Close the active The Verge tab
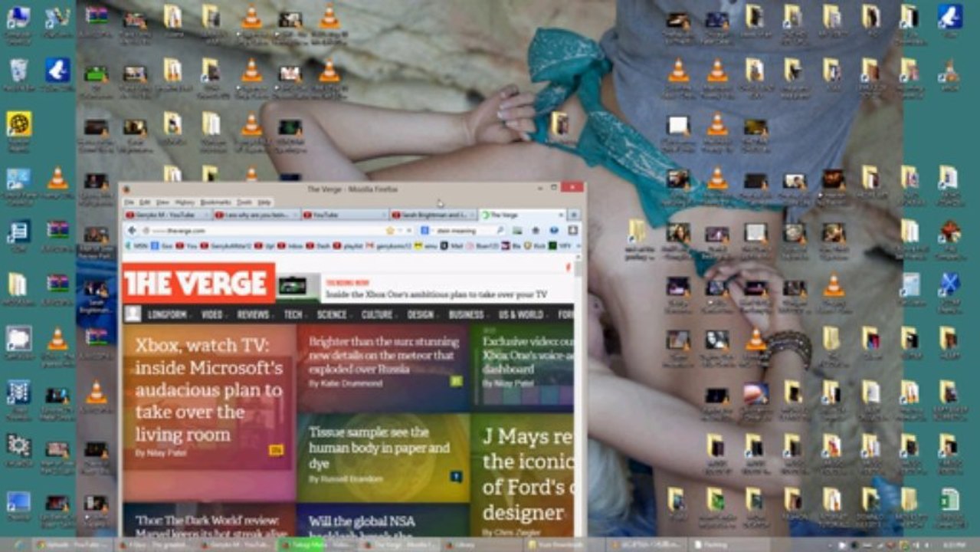The image size is (980, 552). point(561,215)
